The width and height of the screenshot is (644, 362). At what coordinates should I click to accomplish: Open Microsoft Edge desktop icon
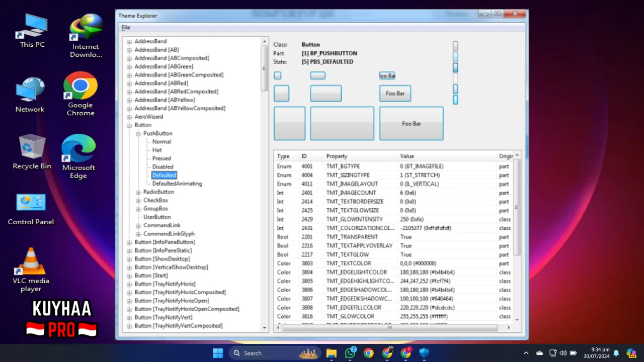tap(78, 157)
